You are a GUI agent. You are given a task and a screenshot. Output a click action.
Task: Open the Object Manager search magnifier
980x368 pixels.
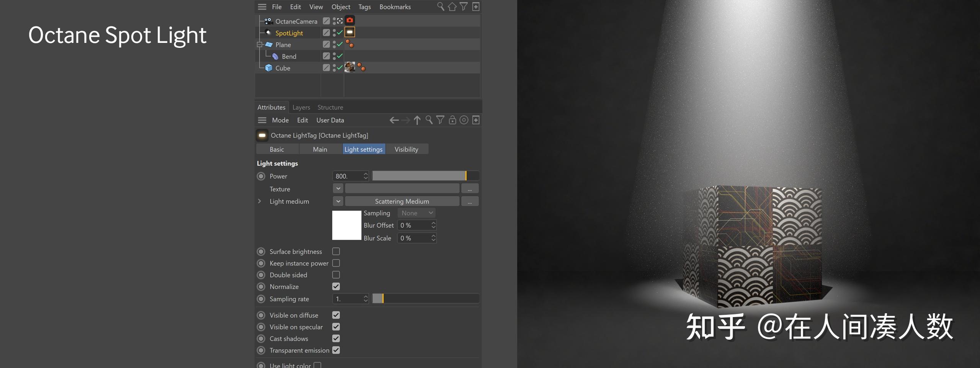tap(440, 7)
